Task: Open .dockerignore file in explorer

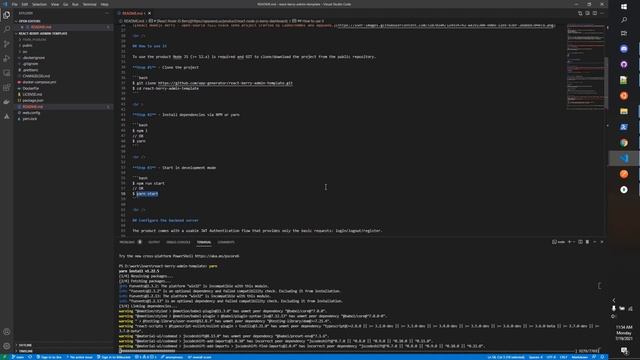Action: click(x=33, y=58)
